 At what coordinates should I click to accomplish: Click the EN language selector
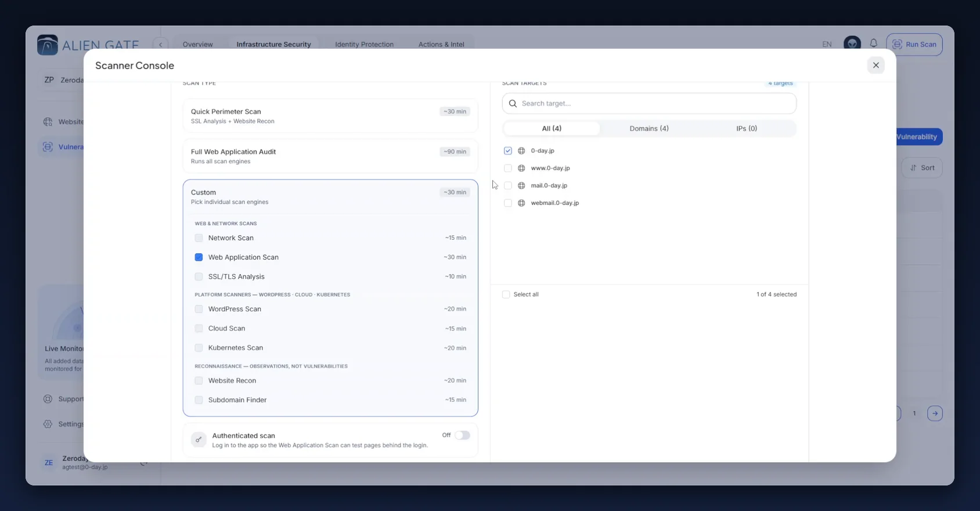[x=827, y=44]
